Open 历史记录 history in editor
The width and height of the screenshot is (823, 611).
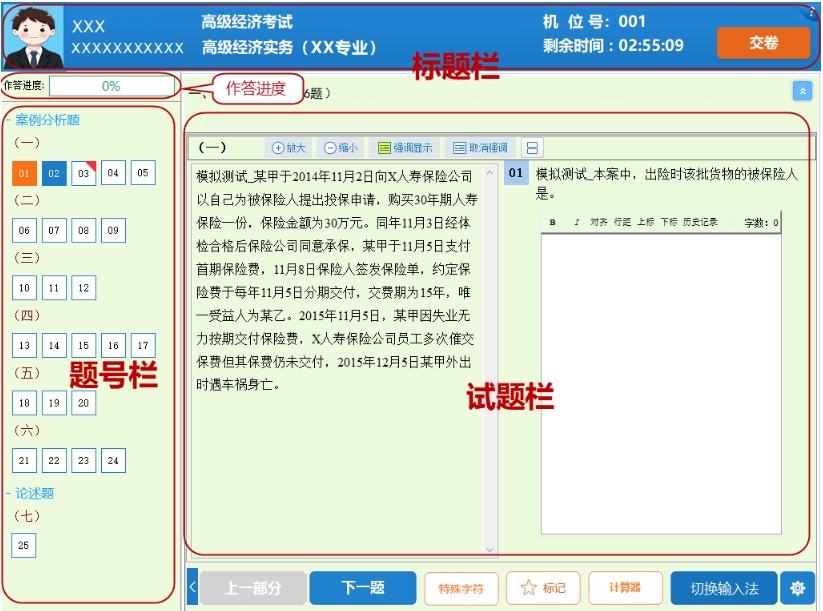(x=700, y=223)
